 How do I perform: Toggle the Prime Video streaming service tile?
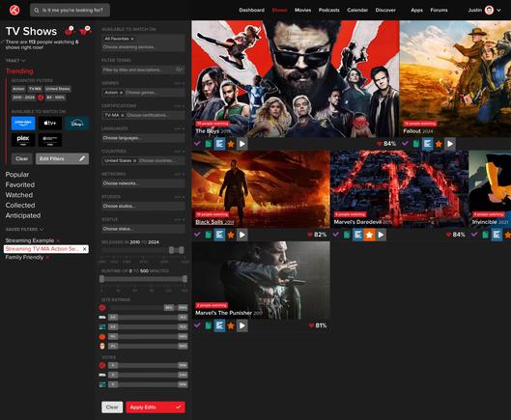pos(23,124)
